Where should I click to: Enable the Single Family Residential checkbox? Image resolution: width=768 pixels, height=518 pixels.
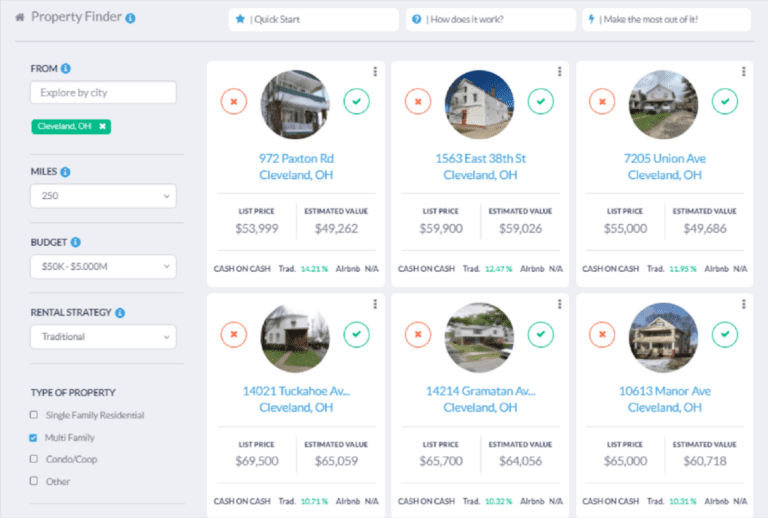(x=34, y=415)
